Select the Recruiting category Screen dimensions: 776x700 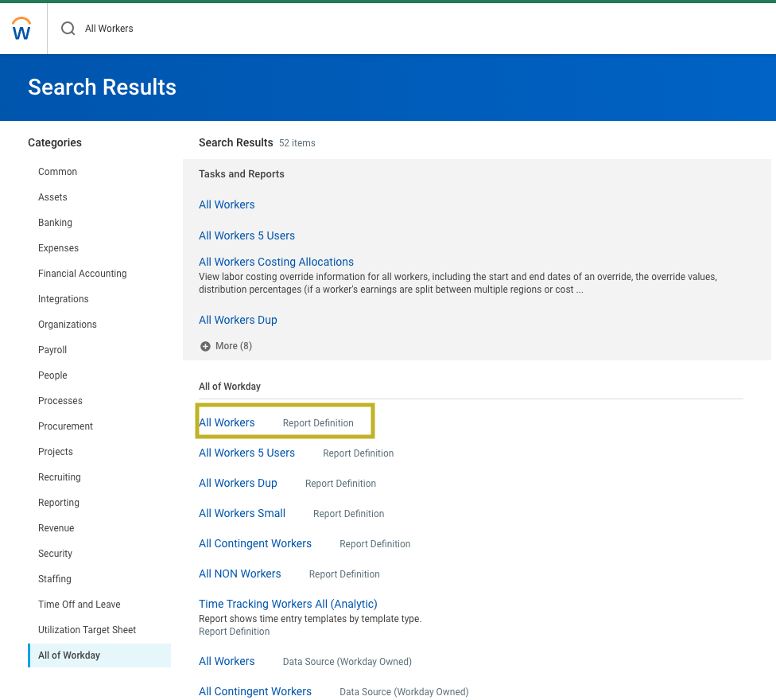[x=60, y=477]
